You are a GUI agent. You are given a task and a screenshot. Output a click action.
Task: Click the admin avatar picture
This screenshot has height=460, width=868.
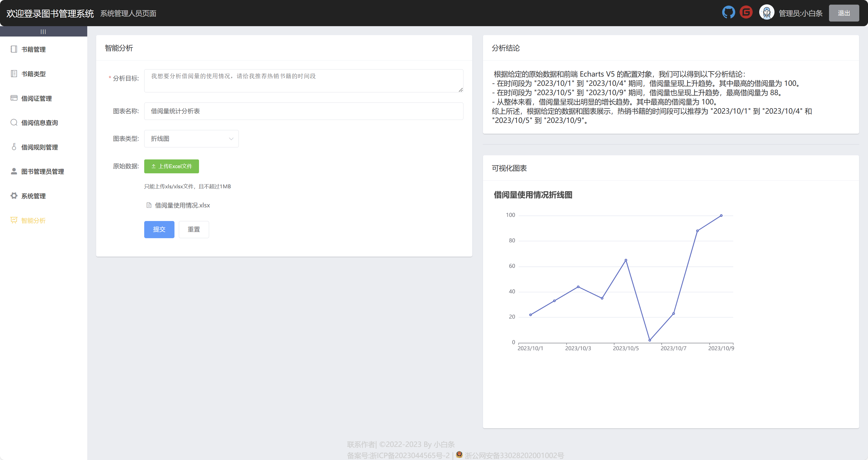tap(767, 13)
